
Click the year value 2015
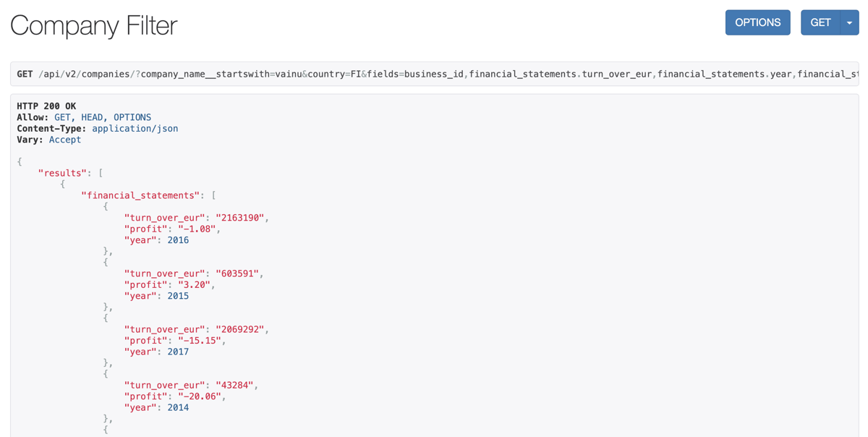(x=178, y=296)
